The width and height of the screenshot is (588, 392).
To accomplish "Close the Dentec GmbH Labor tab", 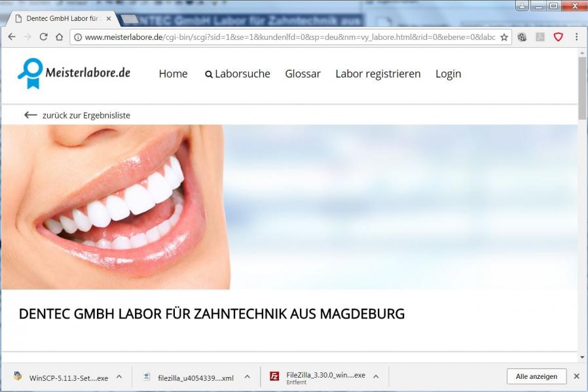I will (109, 18).
